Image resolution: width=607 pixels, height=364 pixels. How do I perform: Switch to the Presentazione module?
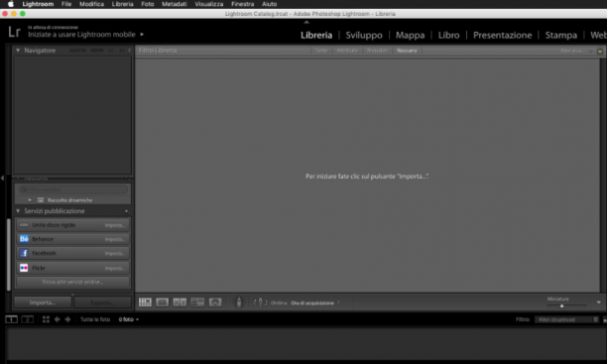(x=503, y=36)
